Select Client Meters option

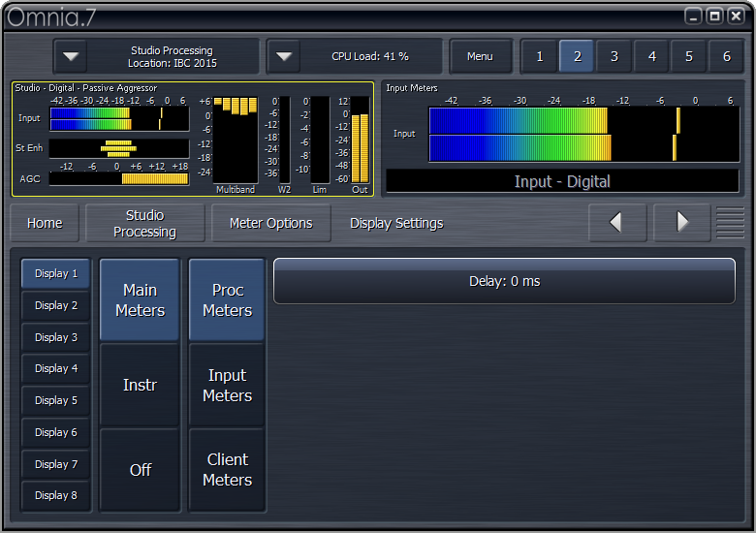click(x=227, y=470)
